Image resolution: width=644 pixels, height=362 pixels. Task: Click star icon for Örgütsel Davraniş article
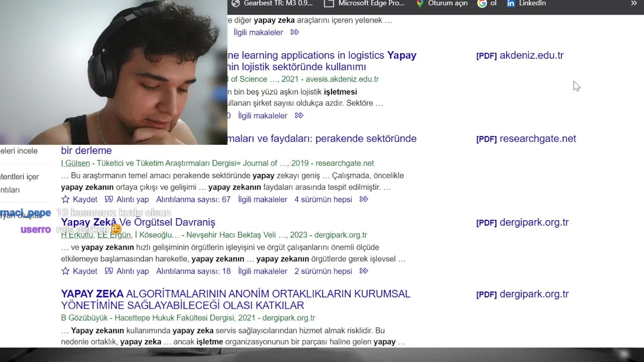click(65, 271)
